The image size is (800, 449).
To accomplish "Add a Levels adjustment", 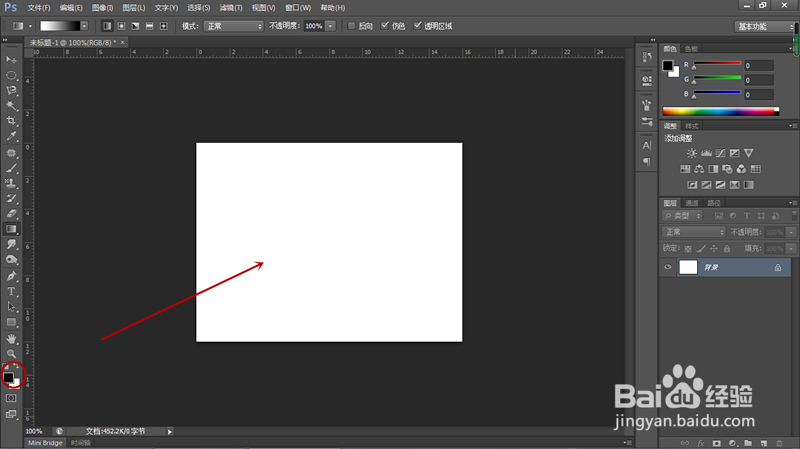I will [x=706, y=153].
